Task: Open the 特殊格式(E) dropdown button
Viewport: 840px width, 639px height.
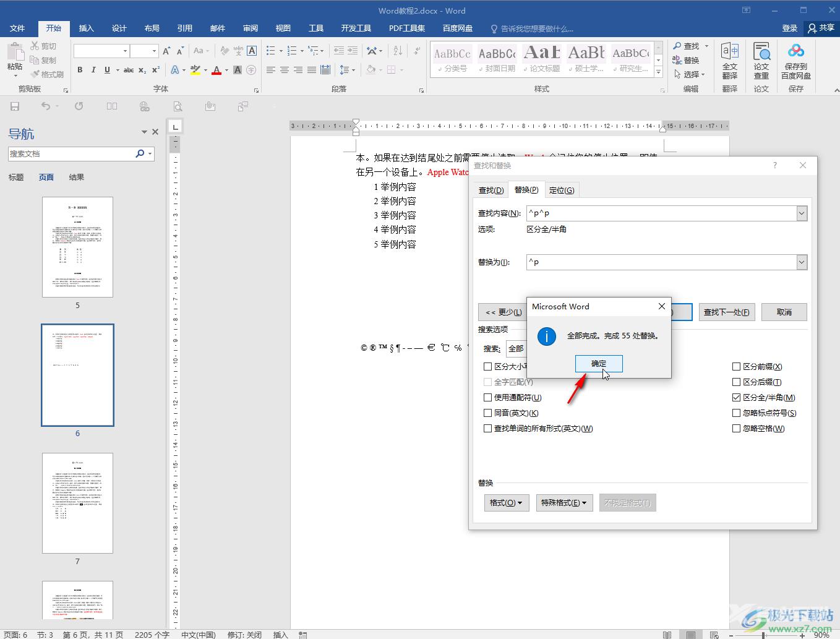Action: [x=564, y=503]
